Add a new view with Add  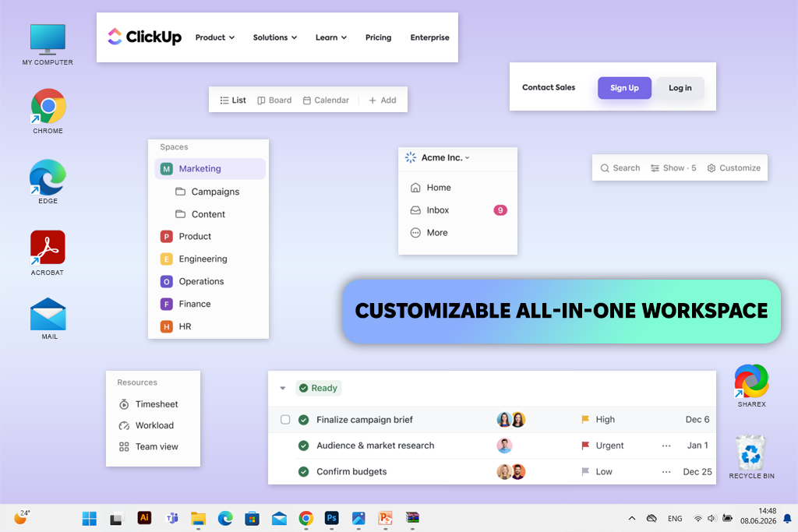pyautogui.click(x=382, y=100)
